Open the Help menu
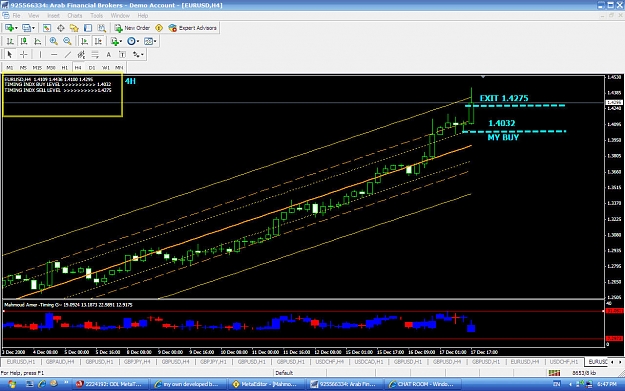Screen dimensions: 625x391 tap(143, 16)
